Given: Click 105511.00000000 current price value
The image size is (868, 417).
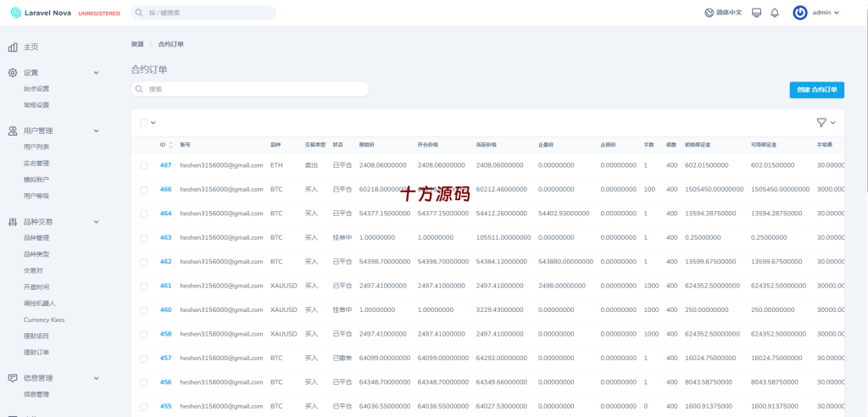Looking at the screenshot, I should [504, 237].
